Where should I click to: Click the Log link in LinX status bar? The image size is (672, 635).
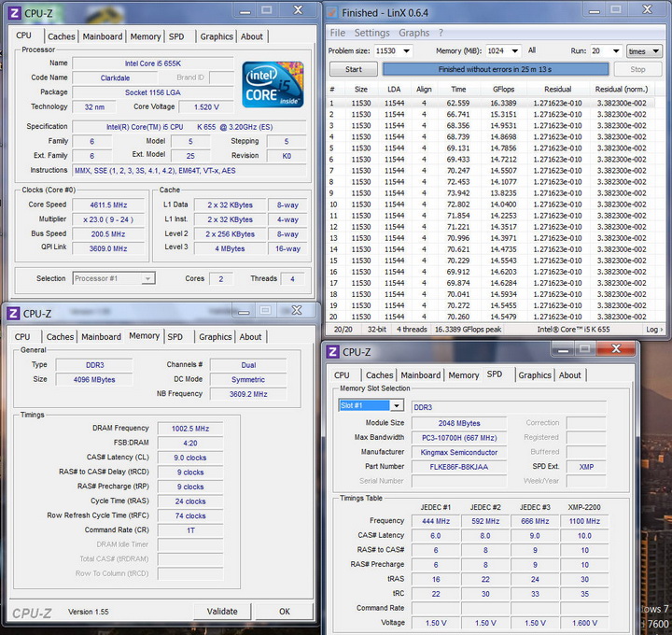pos(654,330)
